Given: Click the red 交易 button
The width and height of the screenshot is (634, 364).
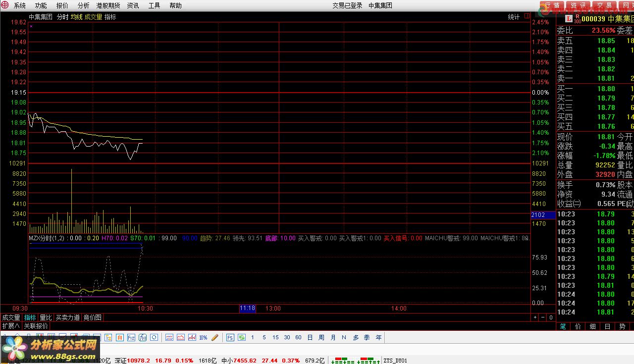Looking at the screenshot, I should [x=604, y=5].
